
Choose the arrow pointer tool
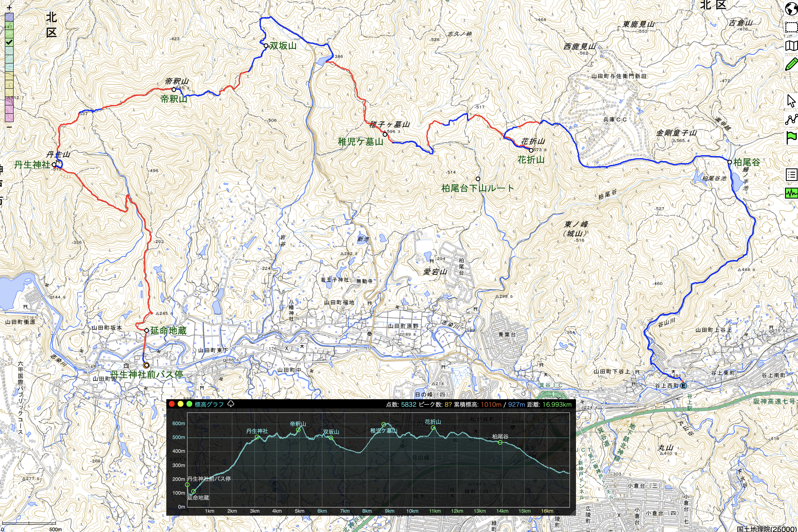792,101
